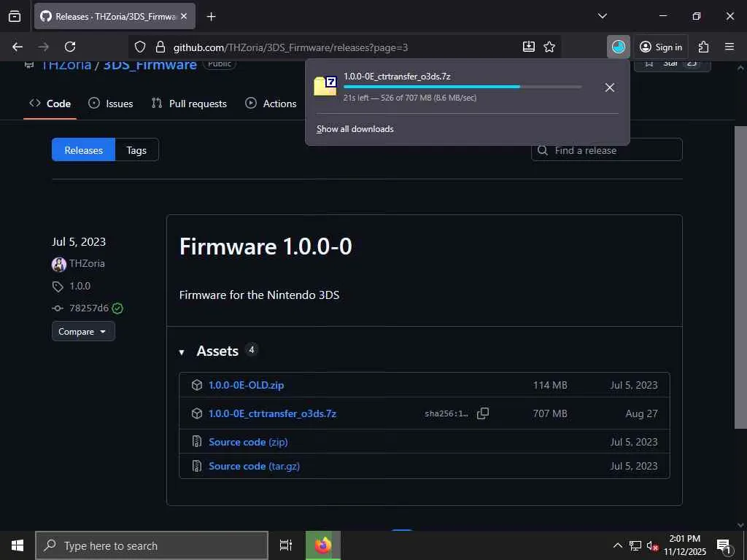This screenshot has width=747, height=560.
Task: Download 1.0.0-0E_ctrtransfer_o3ds.7z asset
Action: (x=272, y=413)
